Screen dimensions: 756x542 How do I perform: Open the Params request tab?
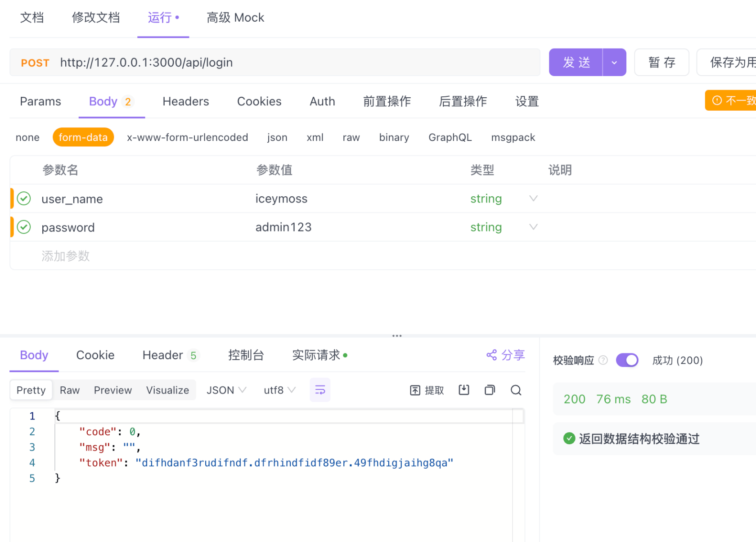(x=40, y=101)
